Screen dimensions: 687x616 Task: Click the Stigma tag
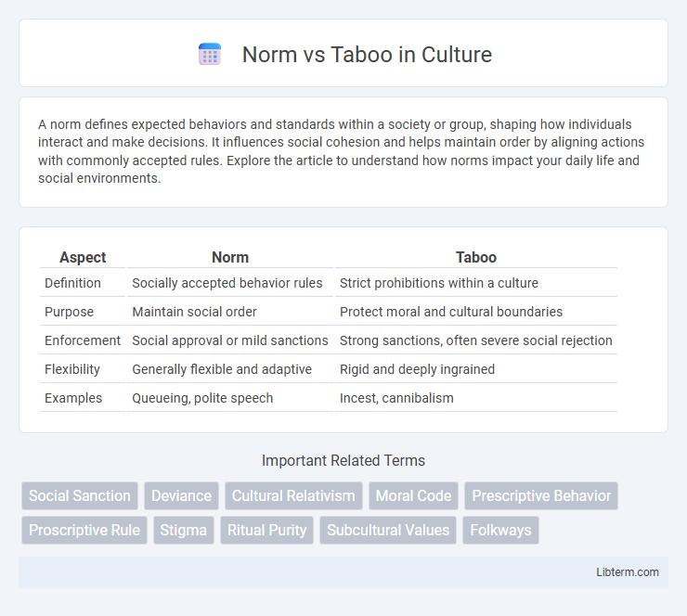[x=184, y=530]
